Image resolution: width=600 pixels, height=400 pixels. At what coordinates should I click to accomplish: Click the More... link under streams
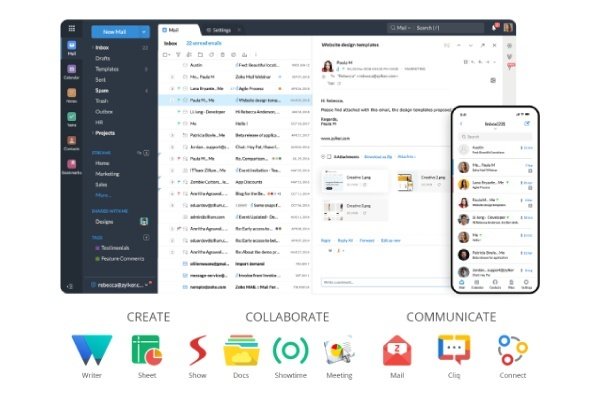(103, 195)
